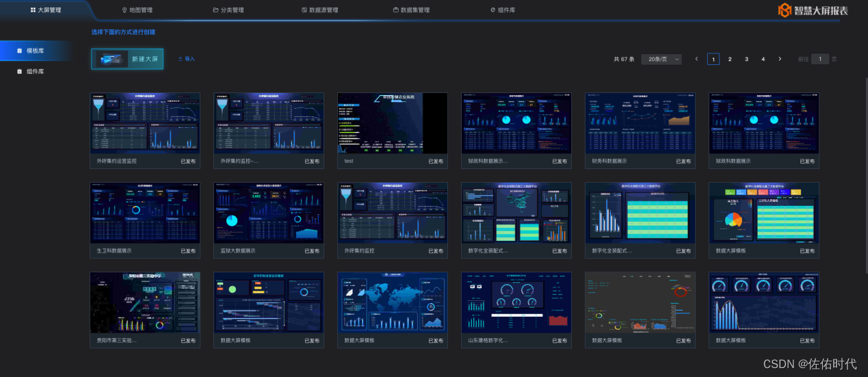The image size is (868, 377).
Task: Click 已发布 status on 生卫科数据展示 card
Action: pos(188,251)
